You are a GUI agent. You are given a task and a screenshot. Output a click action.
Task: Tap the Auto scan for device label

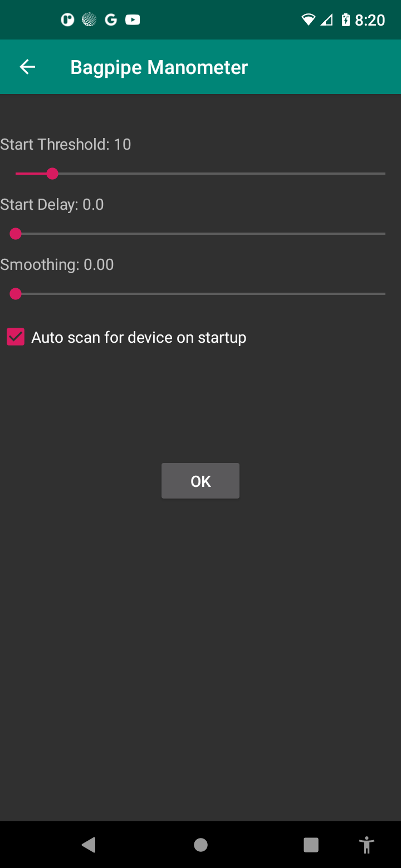click(x=139, y=337)
